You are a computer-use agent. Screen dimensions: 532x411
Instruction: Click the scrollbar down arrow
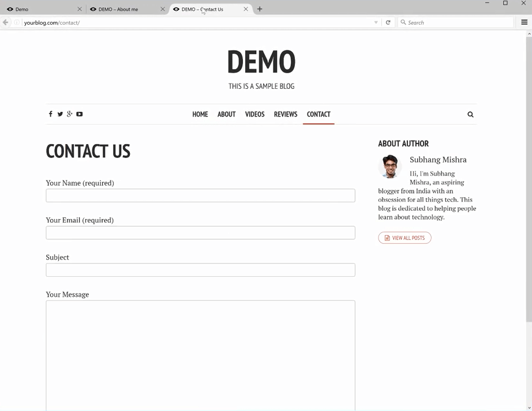tap(529, 408)
